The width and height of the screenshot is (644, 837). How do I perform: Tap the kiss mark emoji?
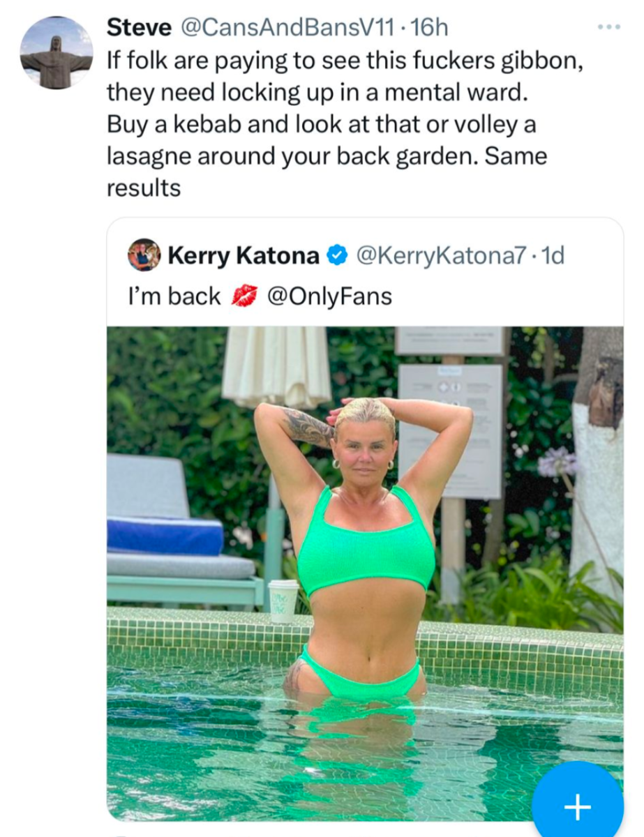coord(244,296)
